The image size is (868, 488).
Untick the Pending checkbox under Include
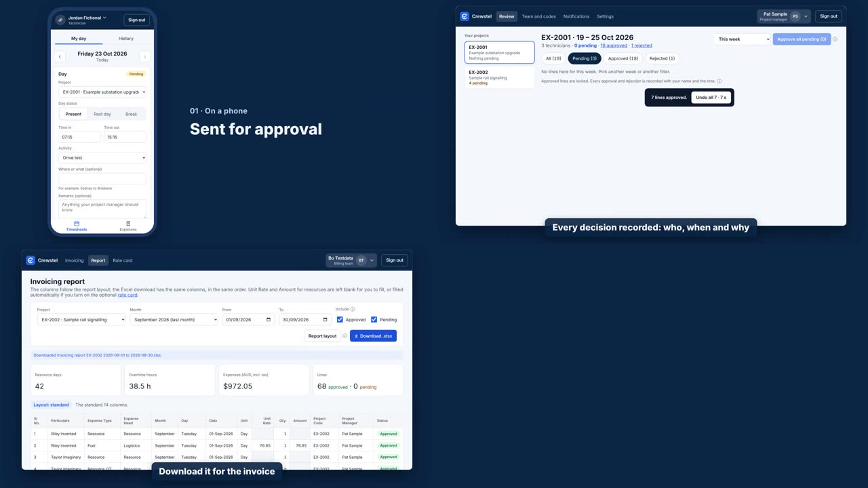374,319
